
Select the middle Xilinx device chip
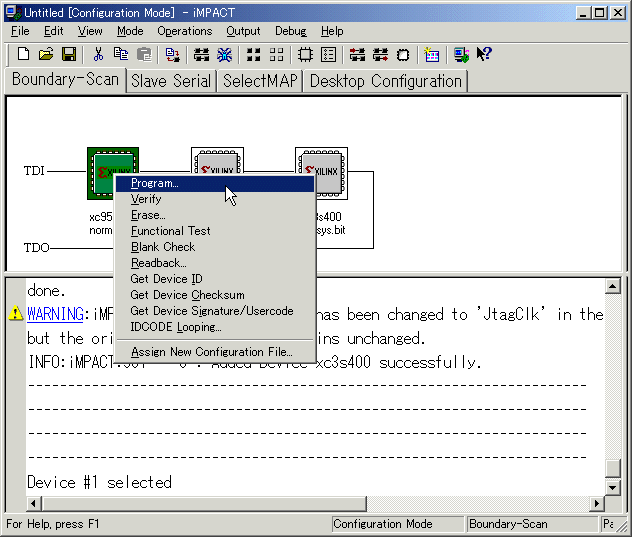(217, 161)
